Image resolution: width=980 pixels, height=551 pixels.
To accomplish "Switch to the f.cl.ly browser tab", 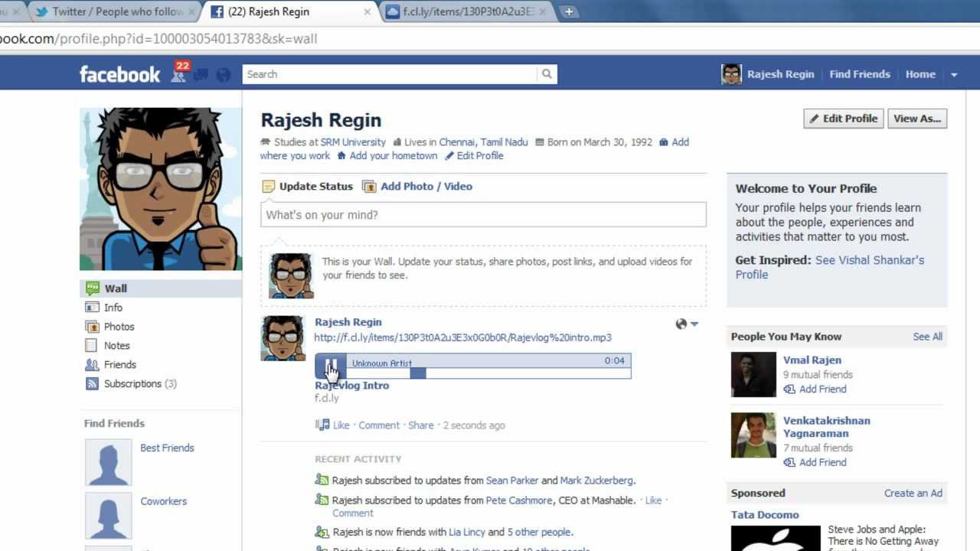I will tap(467, 11).
